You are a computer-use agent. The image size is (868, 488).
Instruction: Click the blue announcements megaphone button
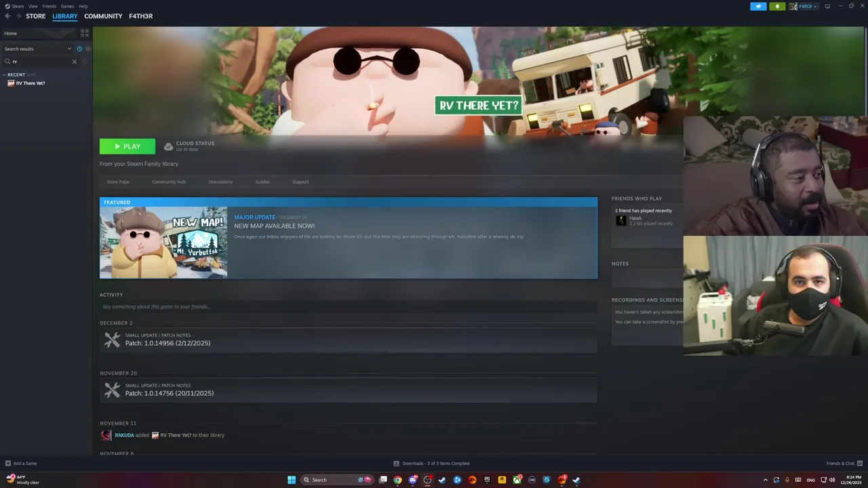pos(758,6)
